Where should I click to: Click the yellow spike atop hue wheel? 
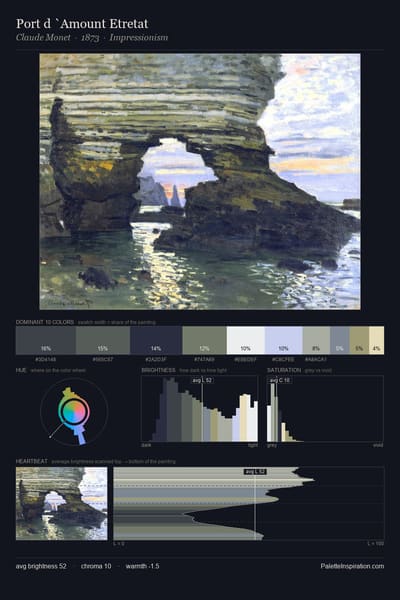[69, 393]
